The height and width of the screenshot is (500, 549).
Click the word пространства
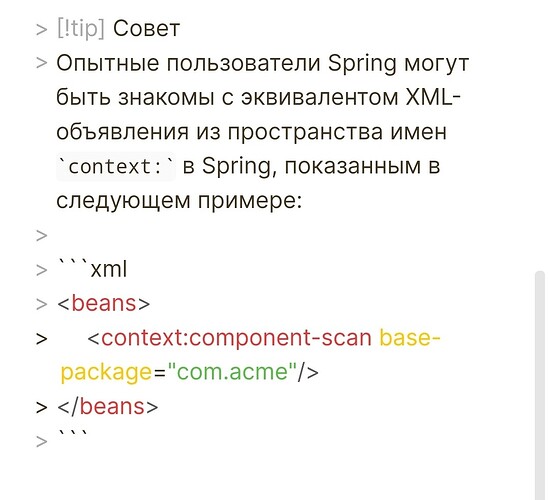pyautogui.click(x=305, y=132)
